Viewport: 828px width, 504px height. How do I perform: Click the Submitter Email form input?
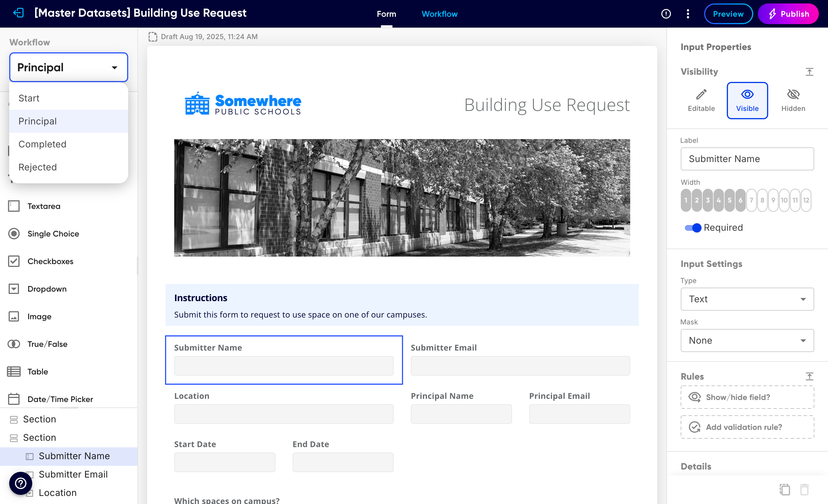click(x=520, y=366)
